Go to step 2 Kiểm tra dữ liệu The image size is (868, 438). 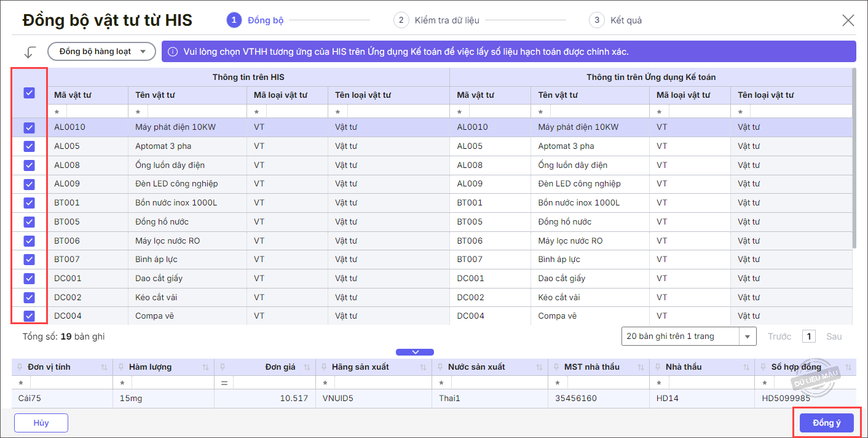click(x=436, y=20)
